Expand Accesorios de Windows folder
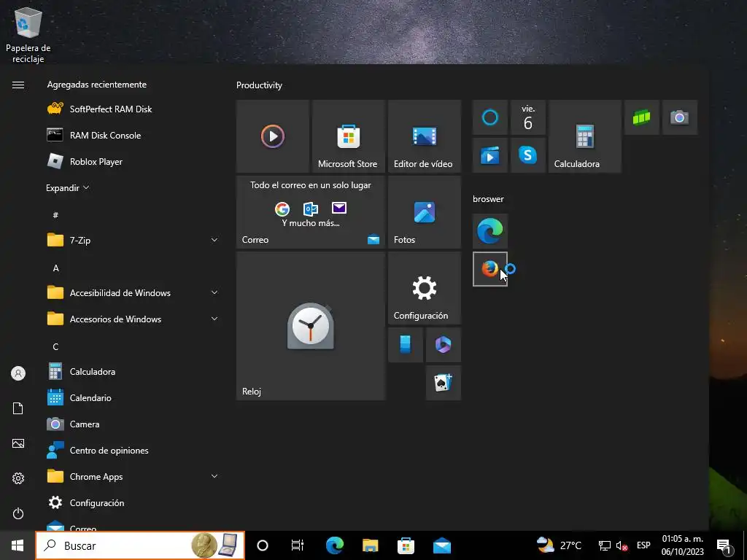 pos(133,319)
